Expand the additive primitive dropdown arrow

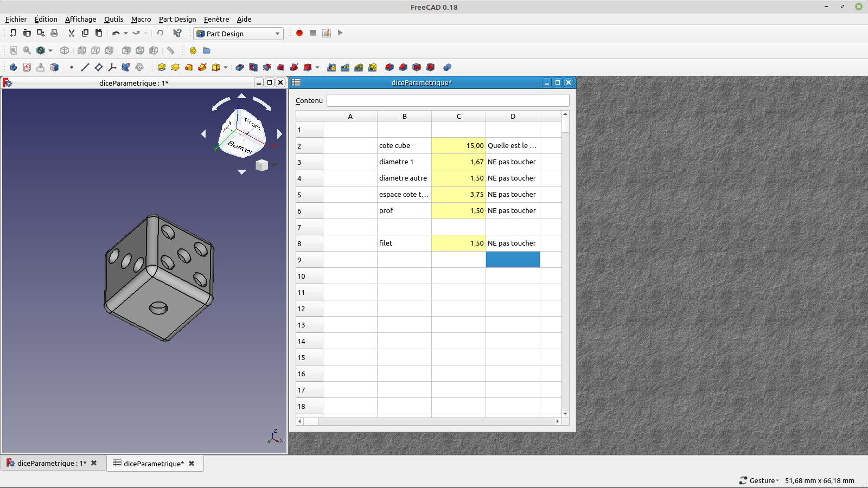[226, 68]
